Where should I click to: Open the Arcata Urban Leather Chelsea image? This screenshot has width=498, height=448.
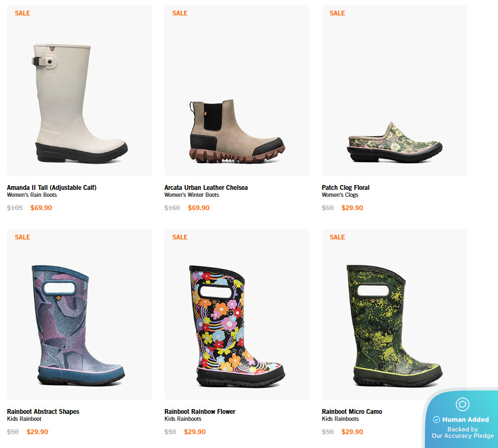[x=237, y=91]
